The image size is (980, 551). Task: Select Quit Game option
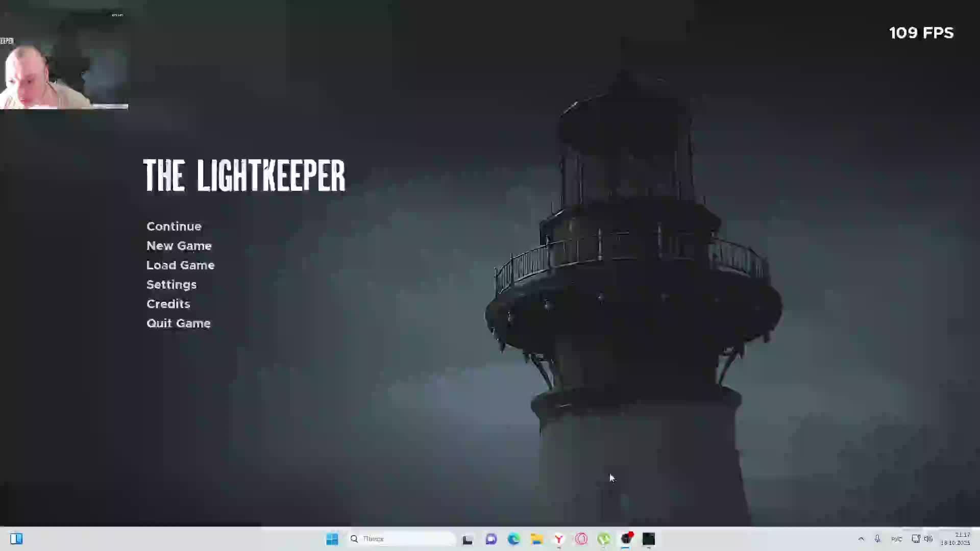(178, 323)
